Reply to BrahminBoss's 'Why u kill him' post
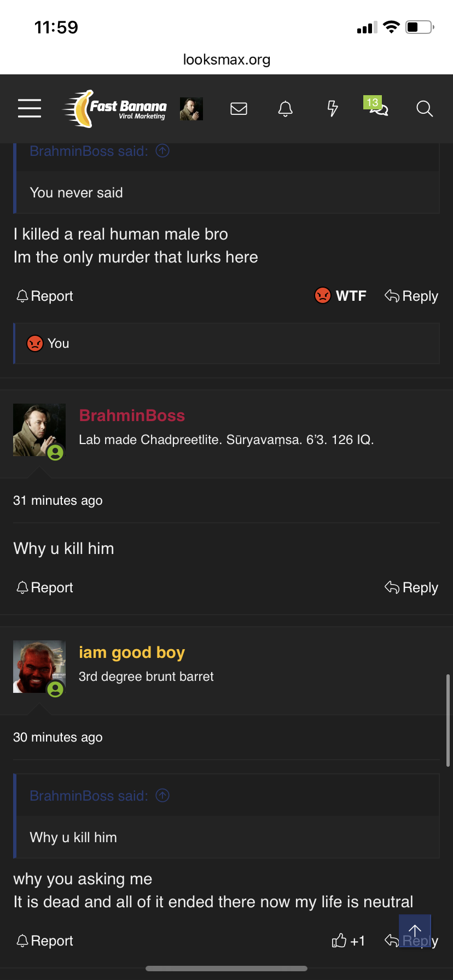453x980 pixels. pos(411,587)
